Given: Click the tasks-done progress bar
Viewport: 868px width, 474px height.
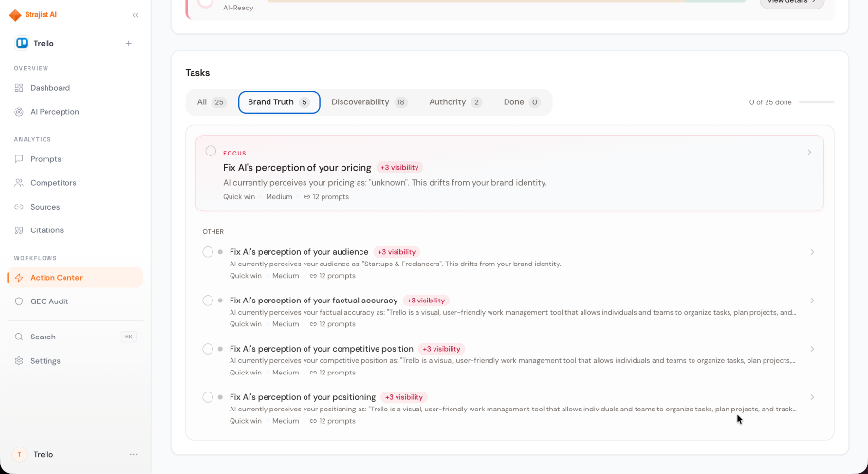Looking at the screenshot, I should tap(816, 102).
